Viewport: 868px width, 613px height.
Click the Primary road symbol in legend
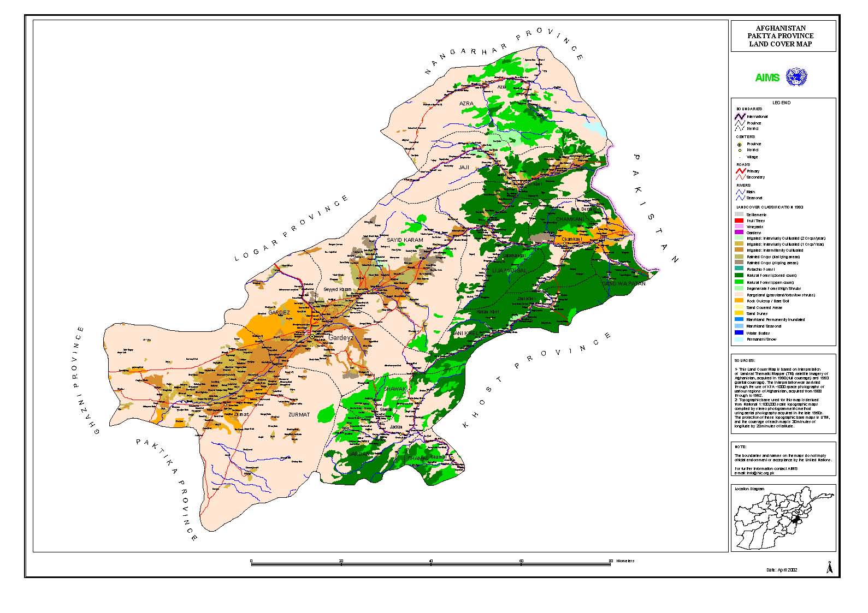point(740,171)
